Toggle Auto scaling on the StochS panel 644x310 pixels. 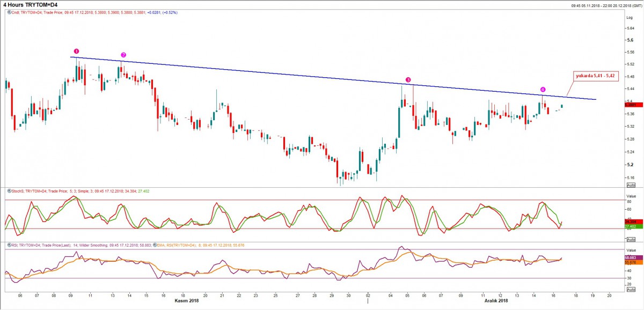(631, 239)
